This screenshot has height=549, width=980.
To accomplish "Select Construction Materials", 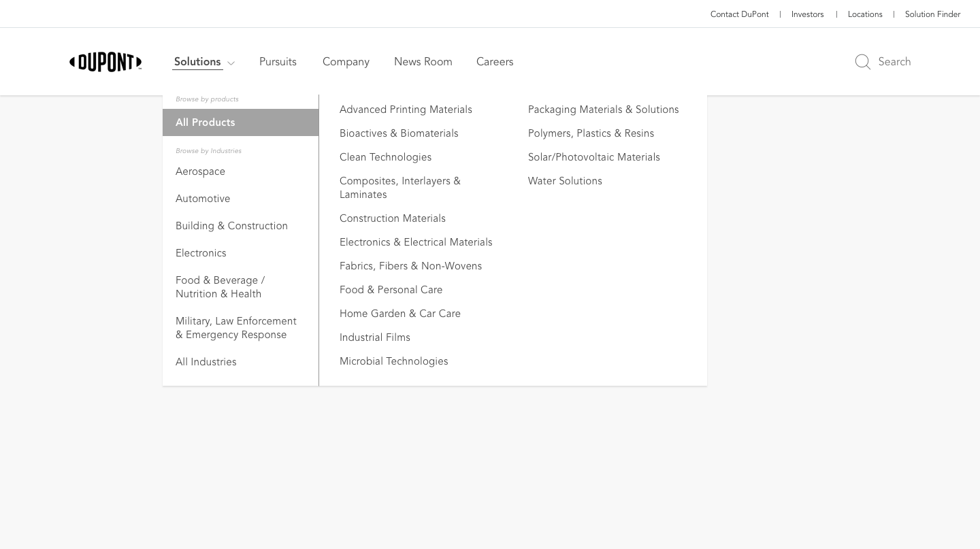I will pos(393,218).
